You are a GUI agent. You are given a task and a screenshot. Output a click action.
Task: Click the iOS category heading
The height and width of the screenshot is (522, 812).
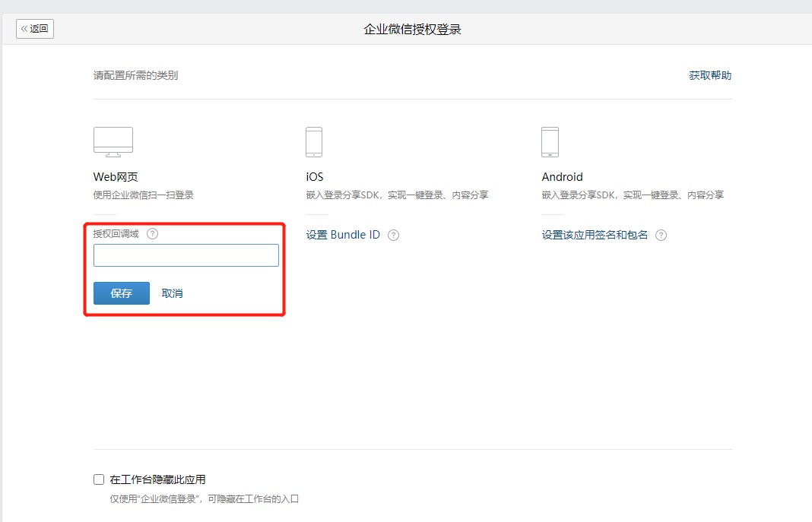click(315, 177)
